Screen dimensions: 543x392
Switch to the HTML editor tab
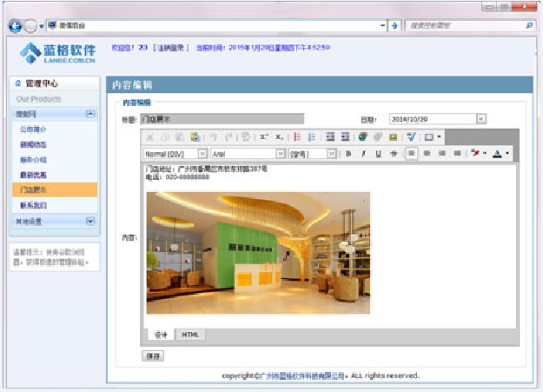tap(189, 335)
